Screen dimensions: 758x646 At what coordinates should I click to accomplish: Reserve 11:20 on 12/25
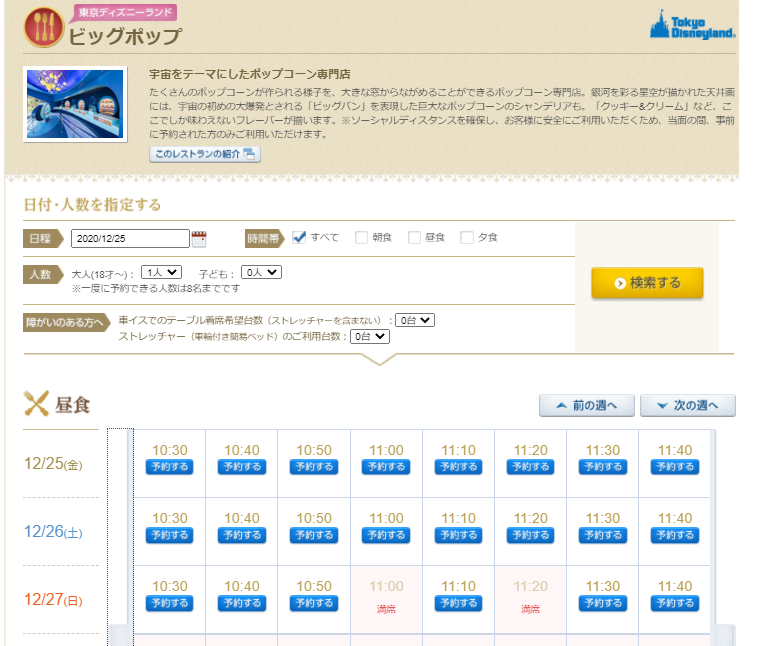click(x=530, y=467)
